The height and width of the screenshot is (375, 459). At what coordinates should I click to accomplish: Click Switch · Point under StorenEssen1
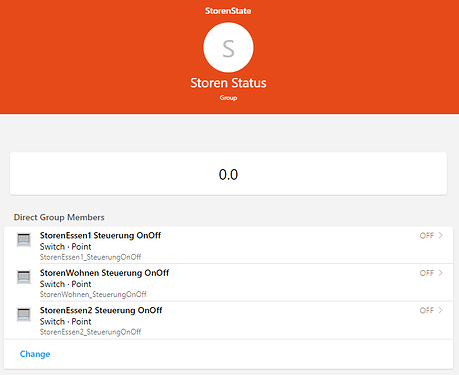pyautogui.click(x=65, y=247)
